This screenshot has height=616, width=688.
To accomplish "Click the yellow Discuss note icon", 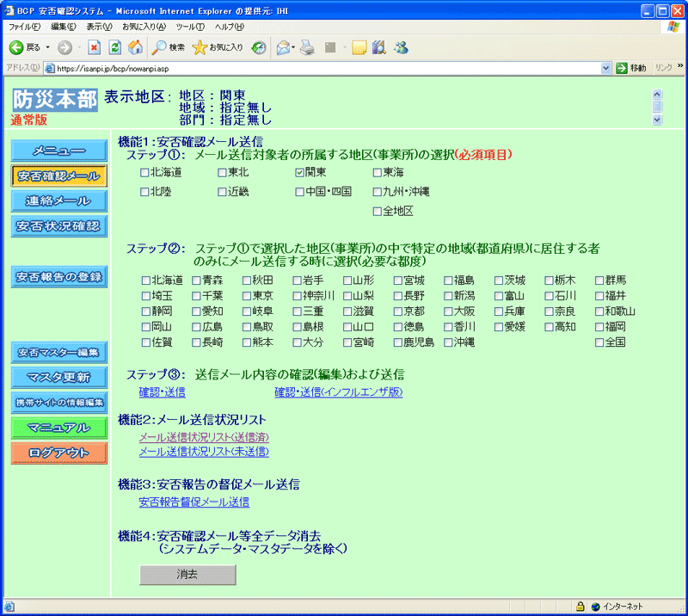I will pos(359,47).
